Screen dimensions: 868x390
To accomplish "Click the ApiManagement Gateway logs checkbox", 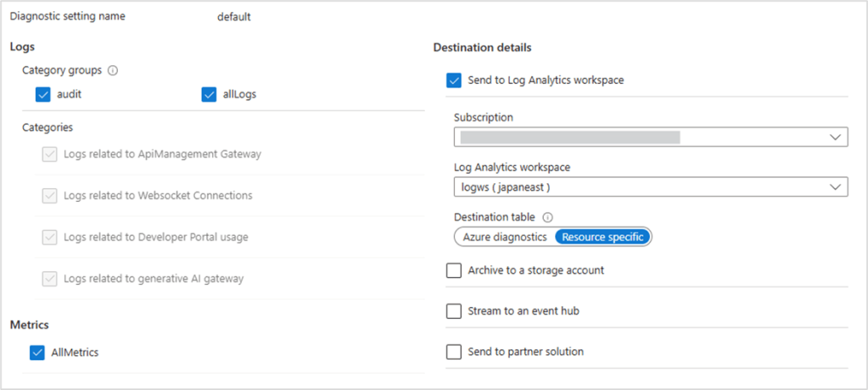I will click(x=49, y=154).
